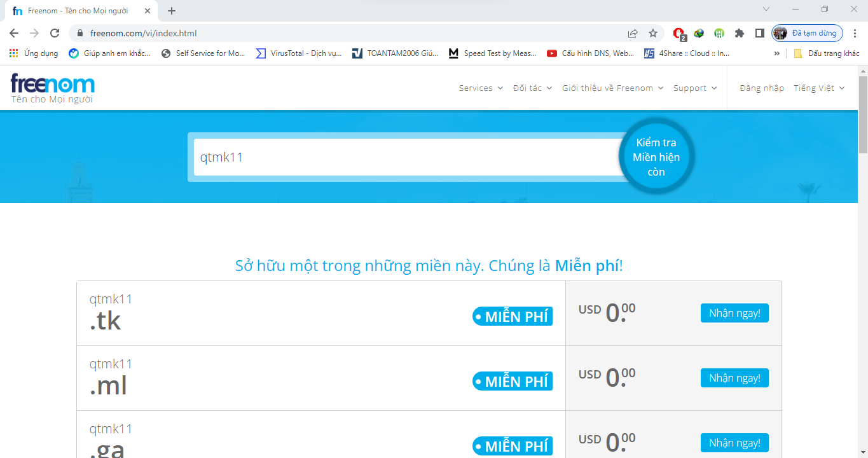Reload the Freenom page

click(55, 33)
